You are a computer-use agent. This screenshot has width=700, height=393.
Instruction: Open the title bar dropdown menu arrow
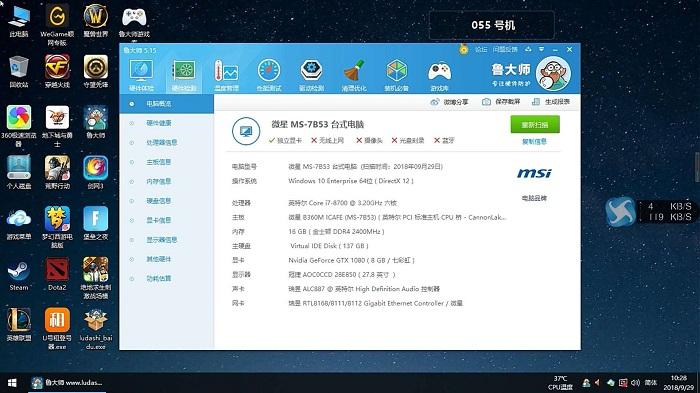pyautogui.click(x=541, y=49)
